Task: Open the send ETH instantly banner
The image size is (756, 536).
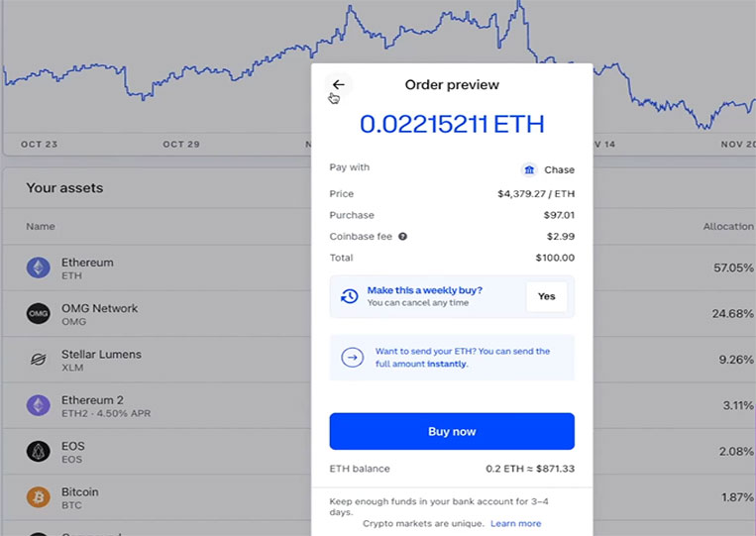Action: [x=452, y=358]
